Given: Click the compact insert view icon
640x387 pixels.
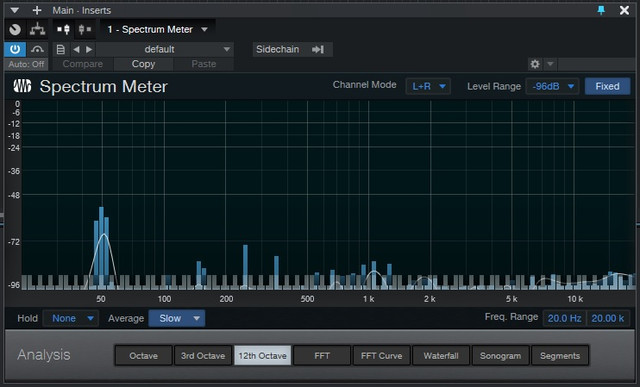Looking at the screenshot, I should tap(85, 29).
